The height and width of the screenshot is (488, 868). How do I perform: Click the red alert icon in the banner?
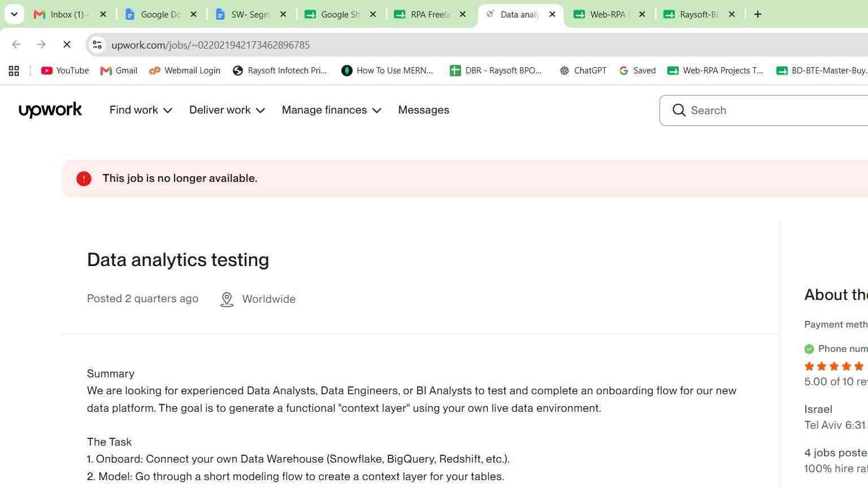[x=84, y=178]
